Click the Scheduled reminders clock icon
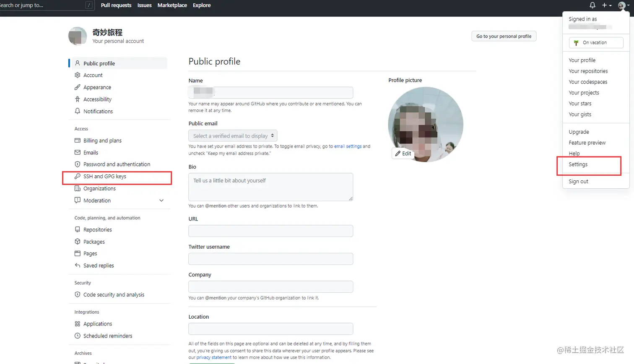634x364 pixels. pos(77,336)
